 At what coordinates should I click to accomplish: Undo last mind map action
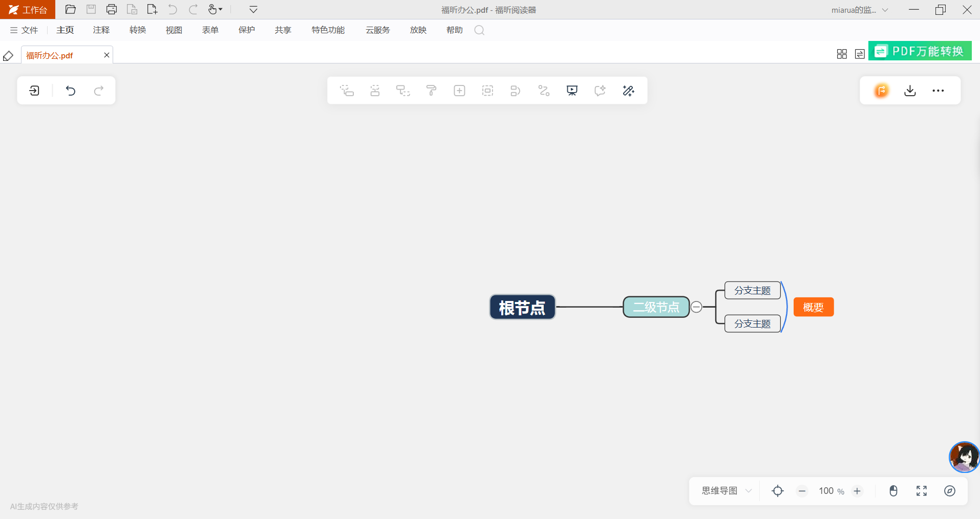click(71, 91)
